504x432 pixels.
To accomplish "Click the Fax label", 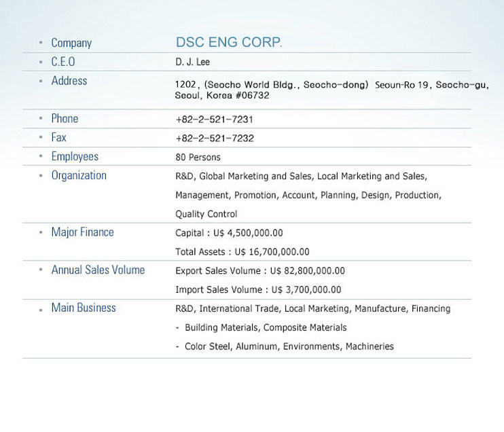I will point(59,137).
